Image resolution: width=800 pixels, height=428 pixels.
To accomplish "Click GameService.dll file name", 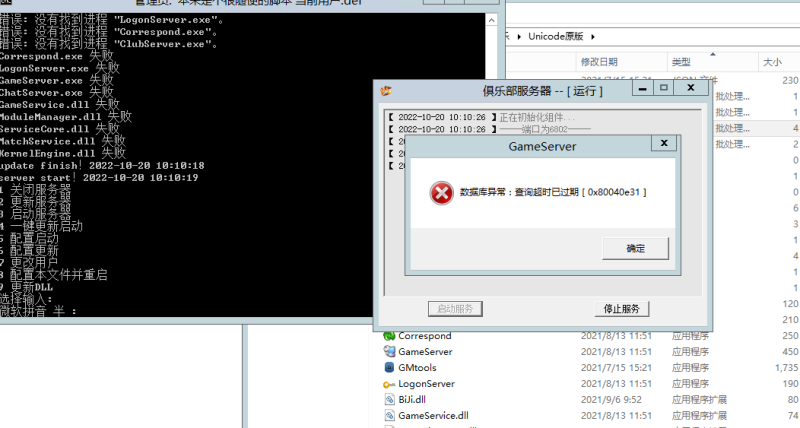I will (x=433, y=415).
